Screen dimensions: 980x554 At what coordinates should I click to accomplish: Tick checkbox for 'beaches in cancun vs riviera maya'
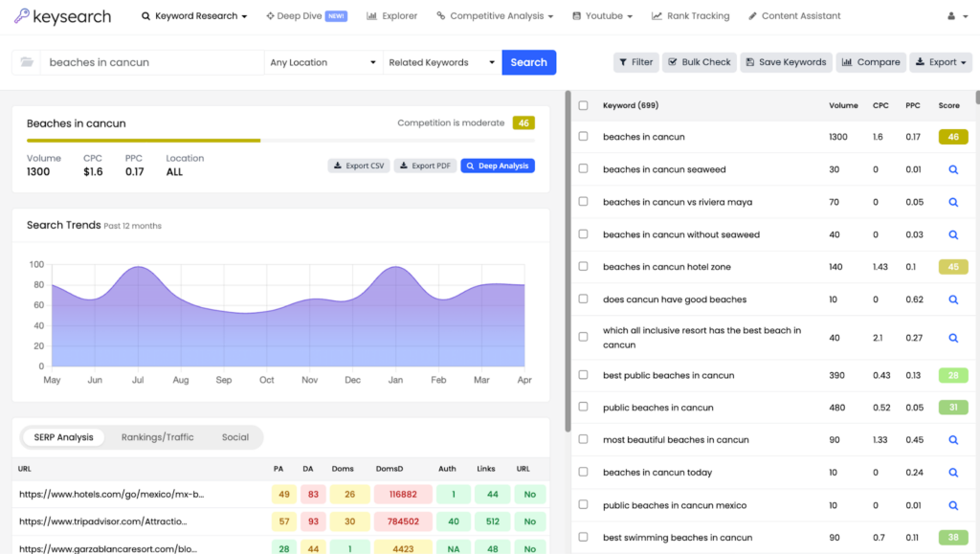(x=583, y=201)
